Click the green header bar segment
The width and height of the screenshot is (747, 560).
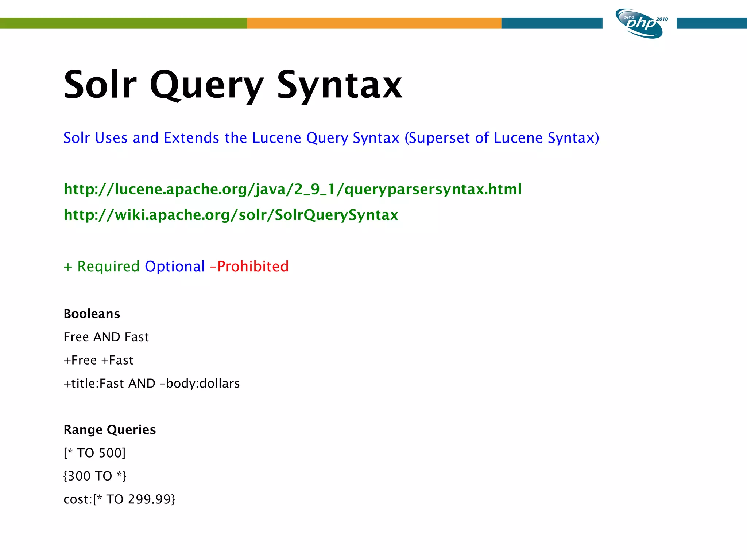(123, 23)
